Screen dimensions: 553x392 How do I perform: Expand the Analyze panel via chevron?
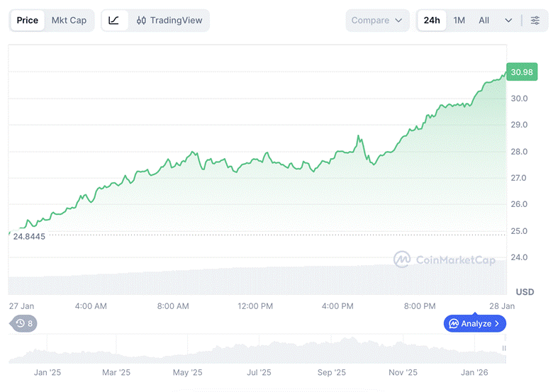497,323
